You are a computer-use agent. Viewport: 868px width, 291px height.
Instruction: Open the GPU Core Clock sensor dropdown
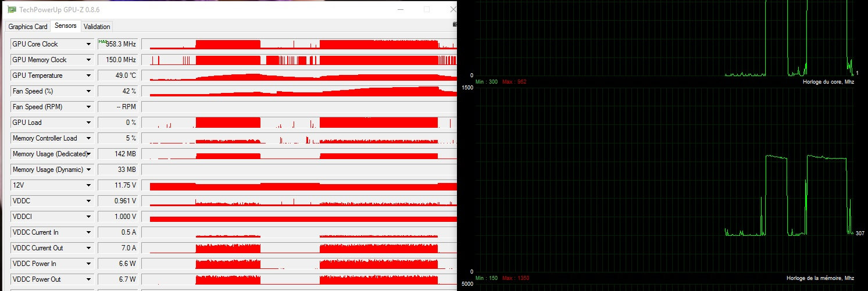click(x=89, y=44)
